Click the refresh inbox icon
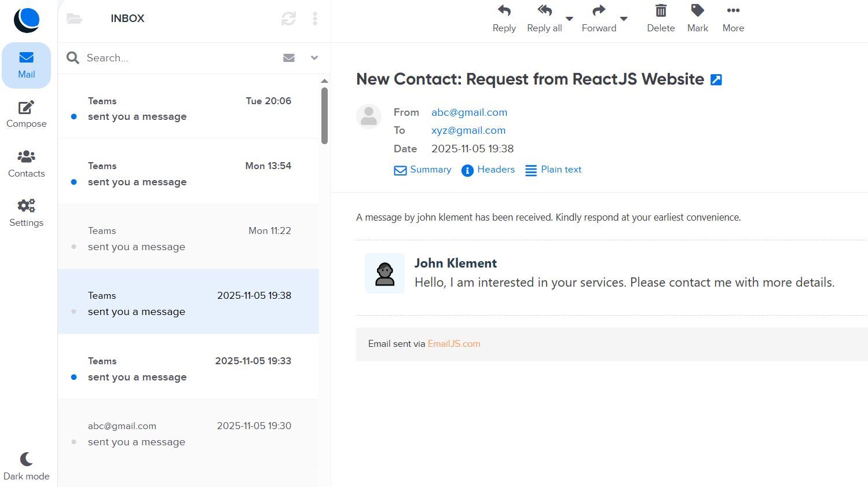Image resolution: width=868 pixels, height=487 pixels. click(288, 19)
